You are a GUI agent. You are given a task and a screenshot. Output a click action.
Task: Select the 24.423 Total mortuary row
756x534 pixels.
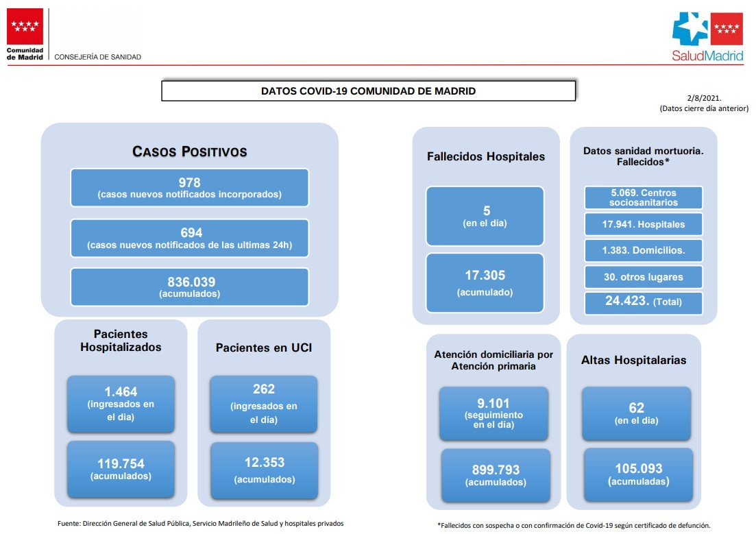pyautogui.click(x=644, y=302)
